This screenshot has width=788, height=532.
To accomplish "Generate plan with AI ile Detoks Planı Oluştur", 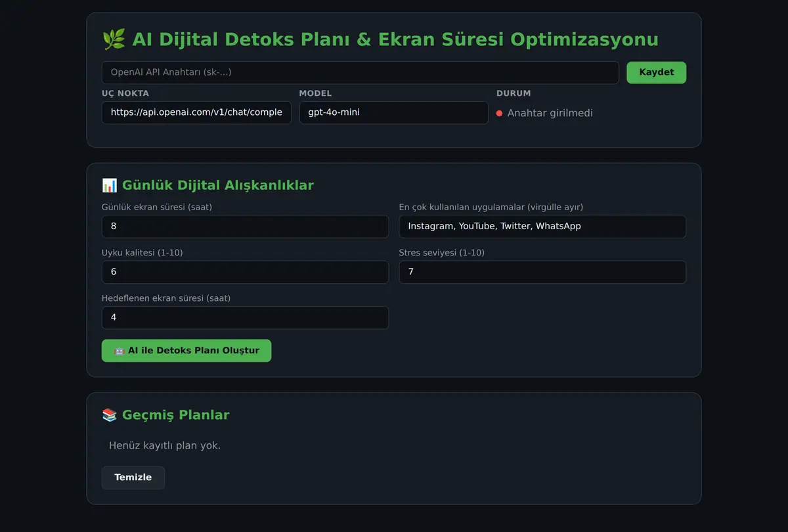I will pyautogui.click(x=186, y=351).
